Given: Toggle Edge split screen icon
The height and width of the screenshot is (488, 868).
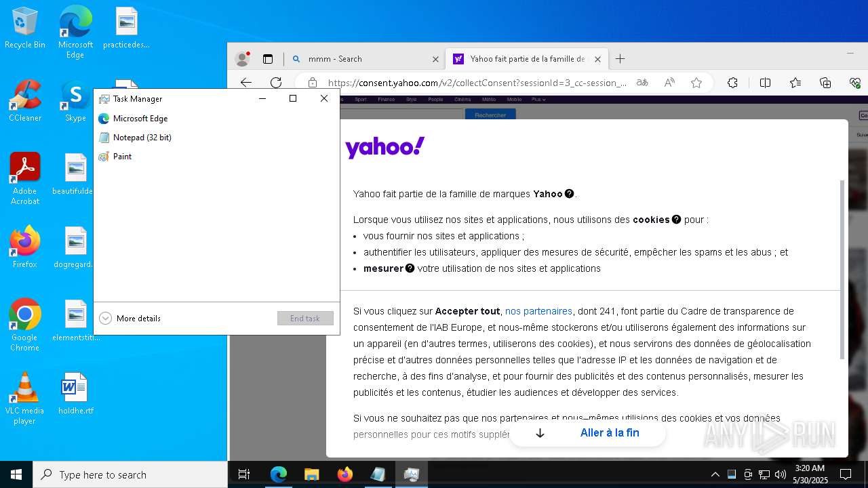Looking at the screenshot, I should (x=765, y=83).
